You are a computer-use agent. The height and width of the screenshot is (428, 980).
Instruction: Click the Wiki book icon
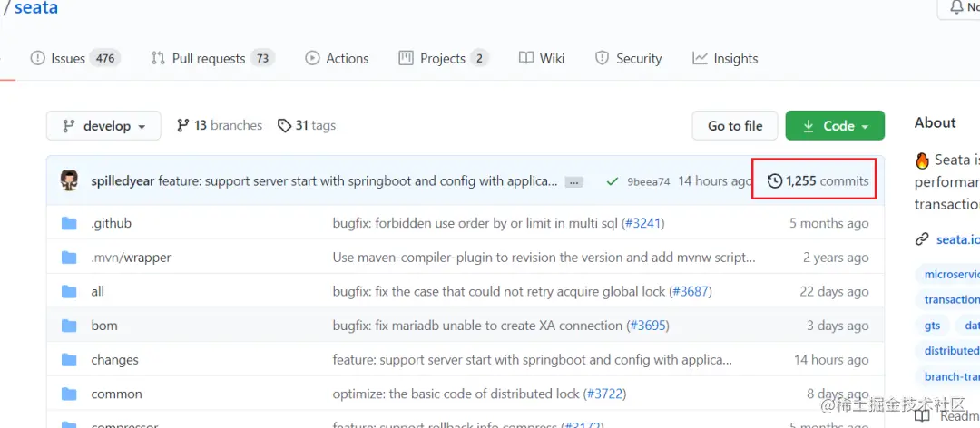[x=525, y=59]
